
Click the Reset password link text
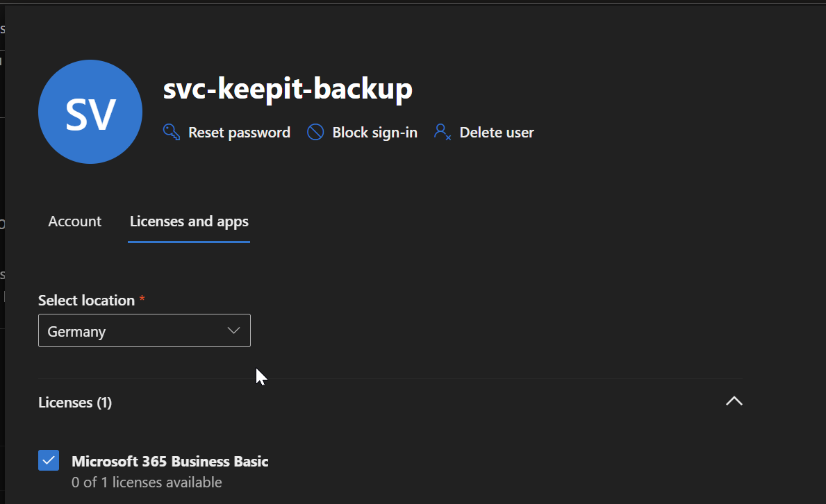tap(239, 133)
